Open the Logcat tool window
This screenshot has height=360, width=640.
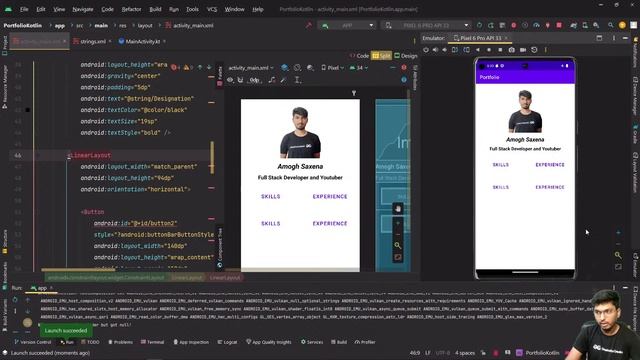click(227, 342)
